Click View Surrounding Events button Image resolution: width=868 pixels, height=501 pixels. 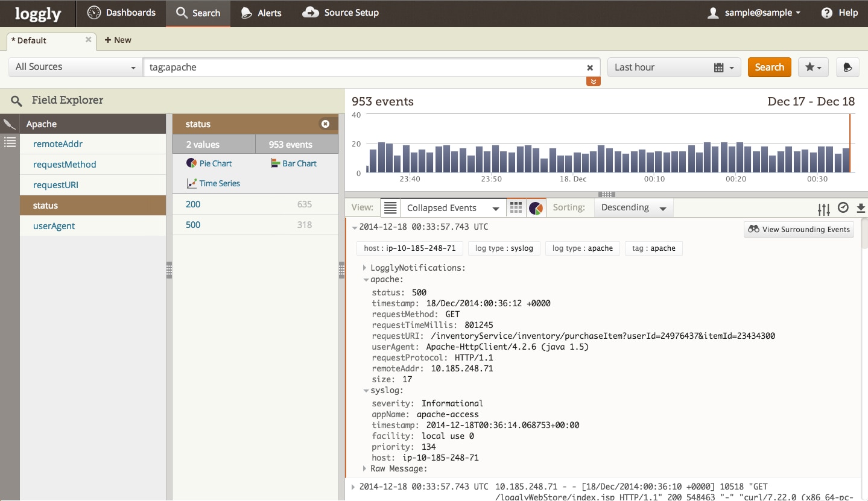click(x=799, y=230)
